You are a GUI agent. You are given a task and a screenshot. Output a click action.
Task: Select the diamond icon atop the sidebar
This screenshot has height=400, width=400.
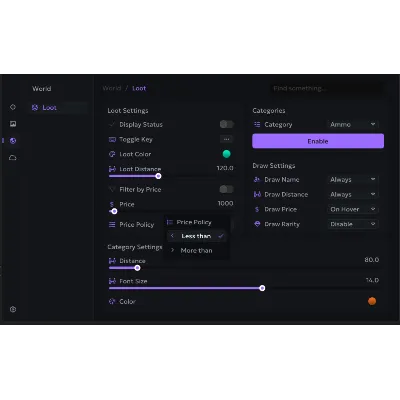(x=13, y=107)
